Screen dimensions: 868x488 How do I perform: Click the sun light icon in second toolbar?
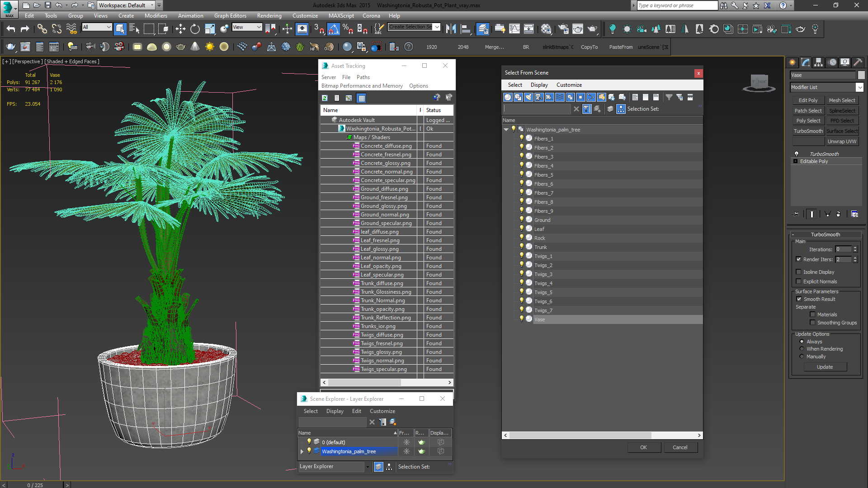click(210, 47)
